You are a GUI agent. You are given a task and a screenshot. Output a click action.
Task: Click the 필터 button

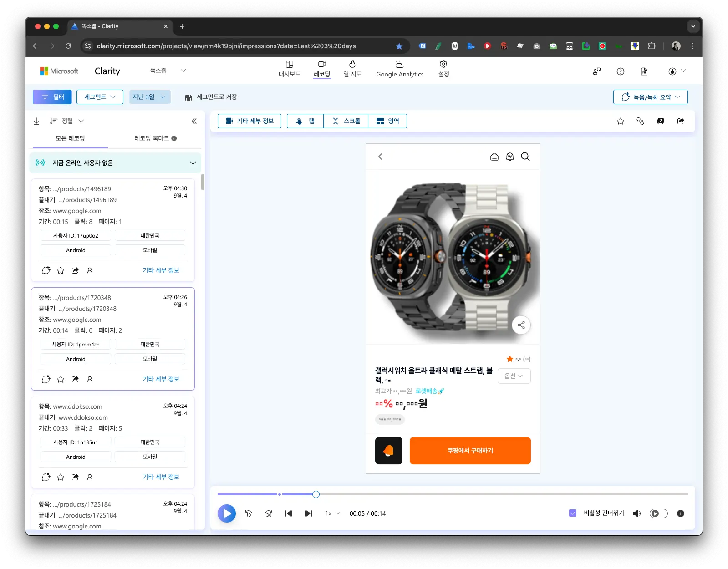[52, 97]
